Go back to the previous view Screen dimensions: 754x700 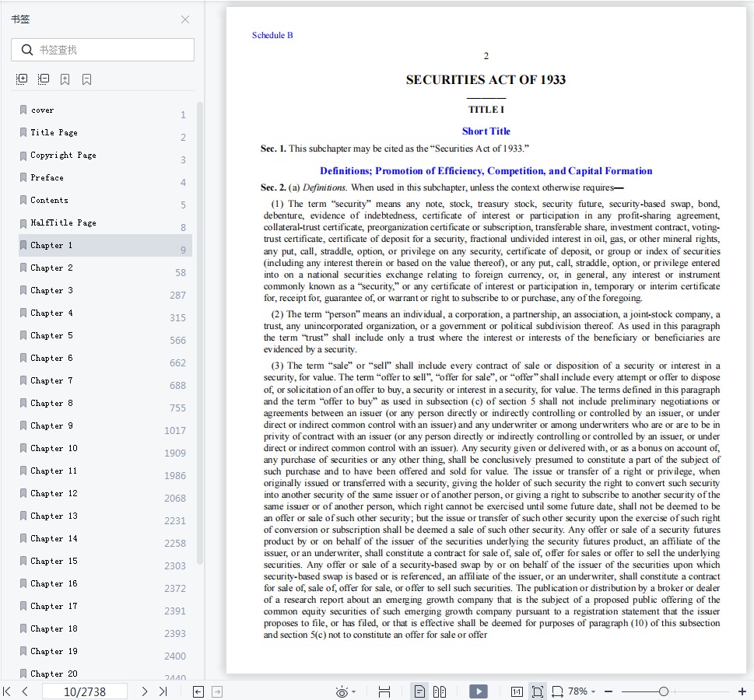[198, 691]
